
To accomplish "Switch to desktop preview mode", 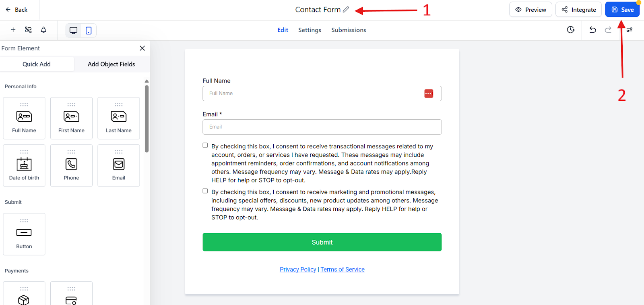I will [73, 30].
